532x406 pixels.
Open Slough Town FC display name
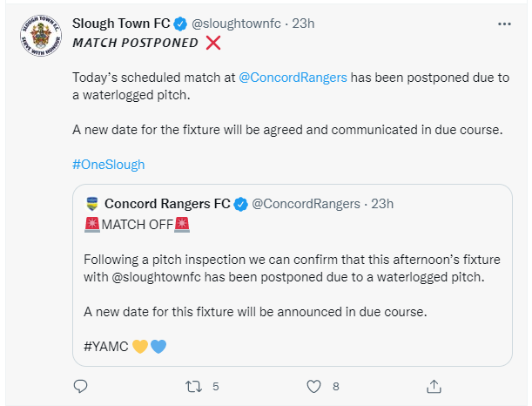pyautogui.click(x=121, y=24)
